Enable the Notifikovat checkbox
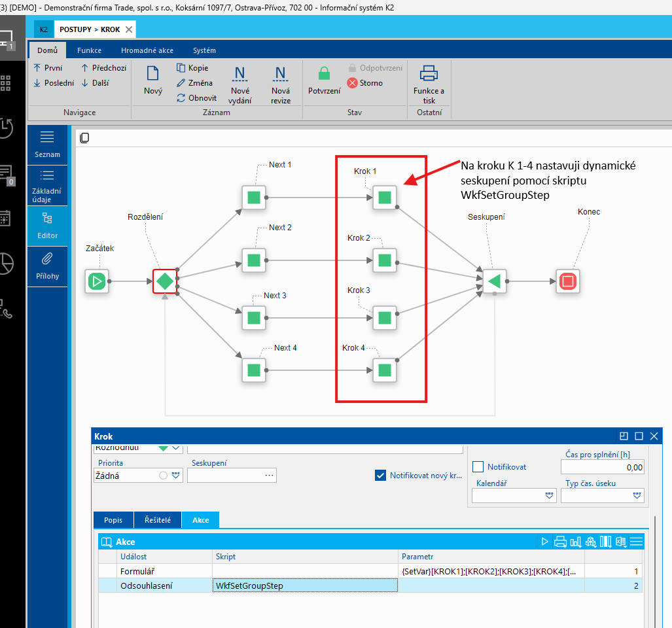 (x=478, y=467)
